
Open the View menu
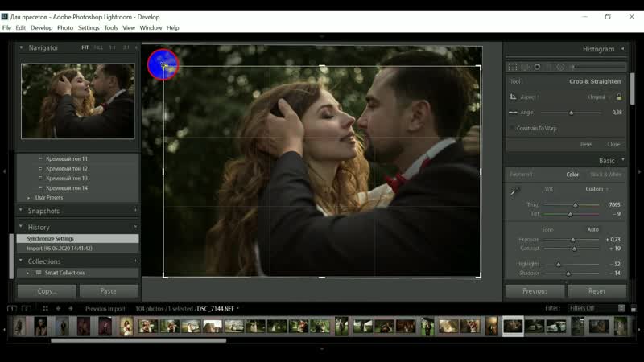pyautogui.click(x=129, y=28)
